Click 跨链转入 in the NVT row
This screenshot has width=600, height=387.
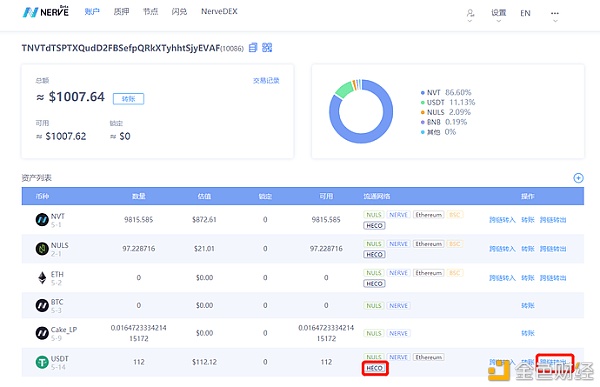[x=502, y=220]
